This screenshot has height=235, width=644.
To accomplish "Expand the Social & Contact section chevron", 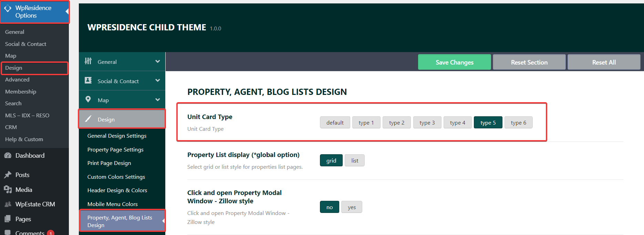I will point(158,80).
